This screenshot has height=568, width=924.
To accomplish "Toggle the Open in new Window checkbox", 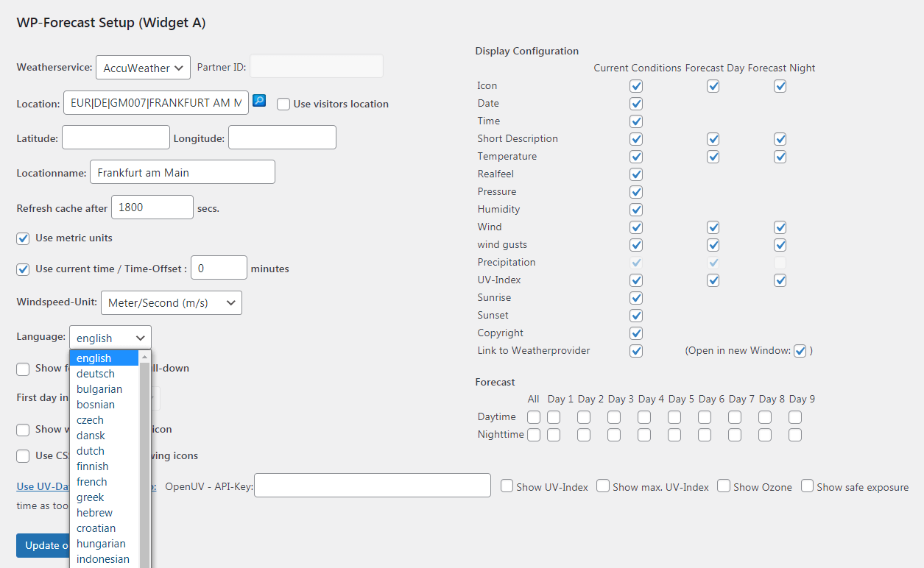I will click(800, 351).
